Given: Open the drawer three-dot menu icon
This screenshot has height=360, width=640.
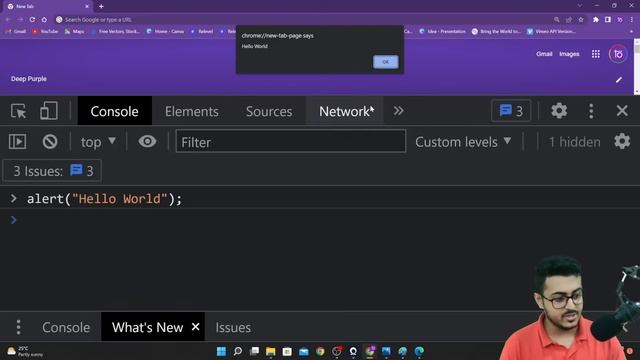Looking at the screenshot, I should click(x=18, y=327).
